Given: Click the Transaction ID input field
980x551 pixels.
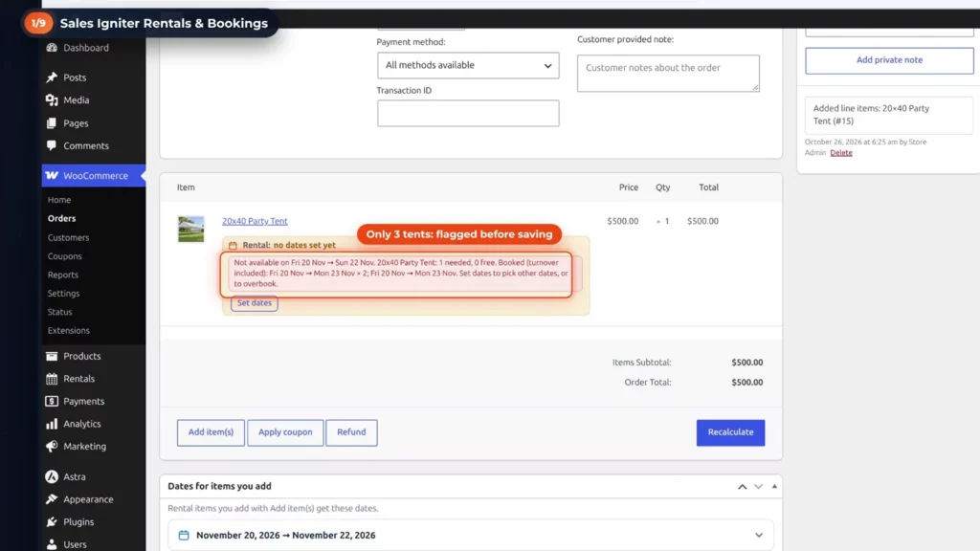Looking at the screenshot, I should pos(468,113).
